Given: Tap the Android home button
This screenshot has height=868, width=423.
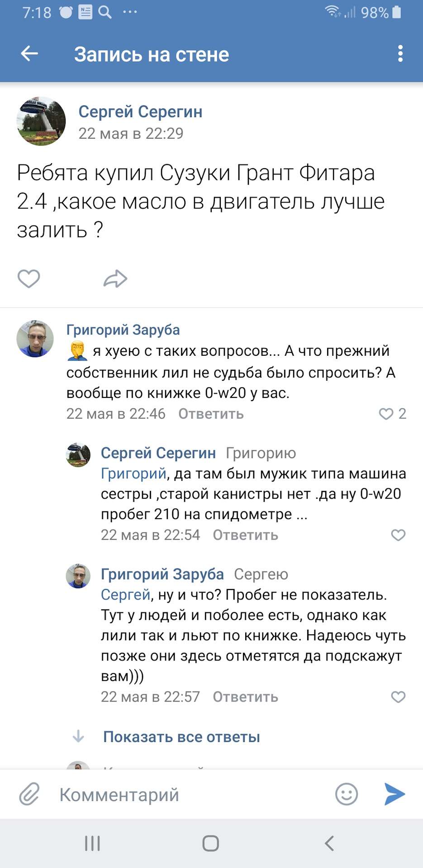Looking at the screenshot, I should [211, 843].
